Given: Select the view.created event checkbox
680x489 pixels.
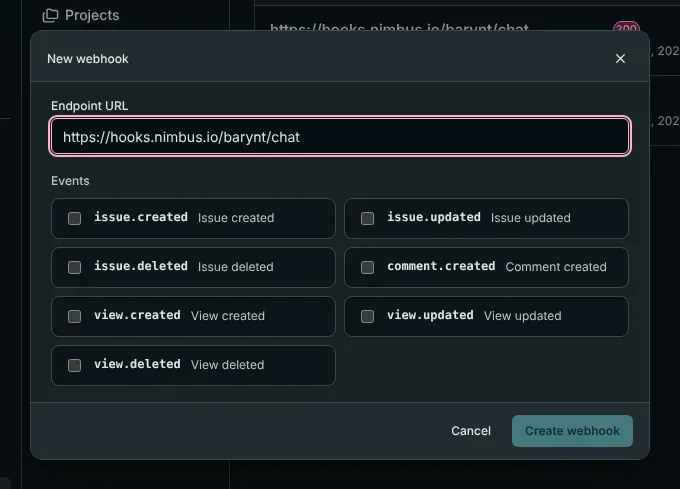Looking at the screenshot, I should pyautogui.click(x=75, y=316).
